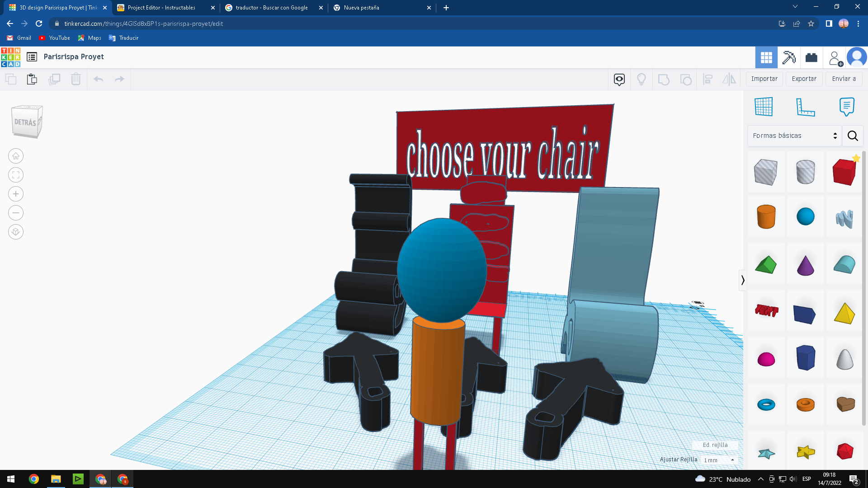Switch to traductor Google search tab
This screenshot has height=488, width=868.
[x=271, y=8]
